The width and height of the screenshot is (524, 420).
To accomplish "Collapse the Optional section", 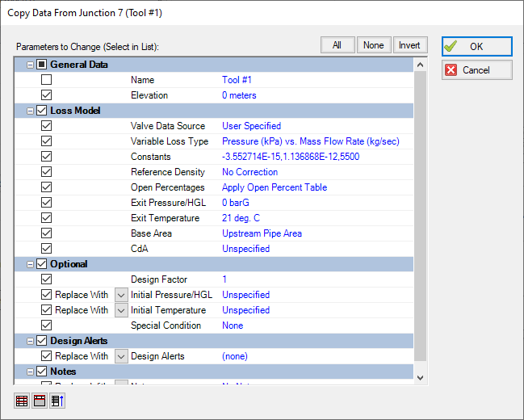I will pyautogui.click(x=31, y=264).
